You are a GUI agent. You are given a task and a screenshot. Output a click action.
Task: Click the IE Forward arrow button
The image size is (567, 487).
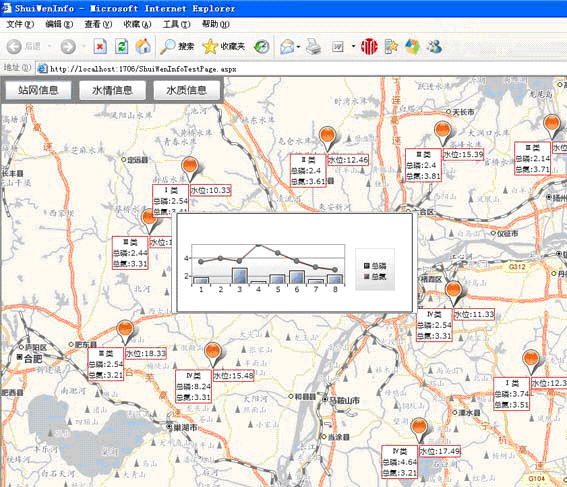click(x=68, y=47)
